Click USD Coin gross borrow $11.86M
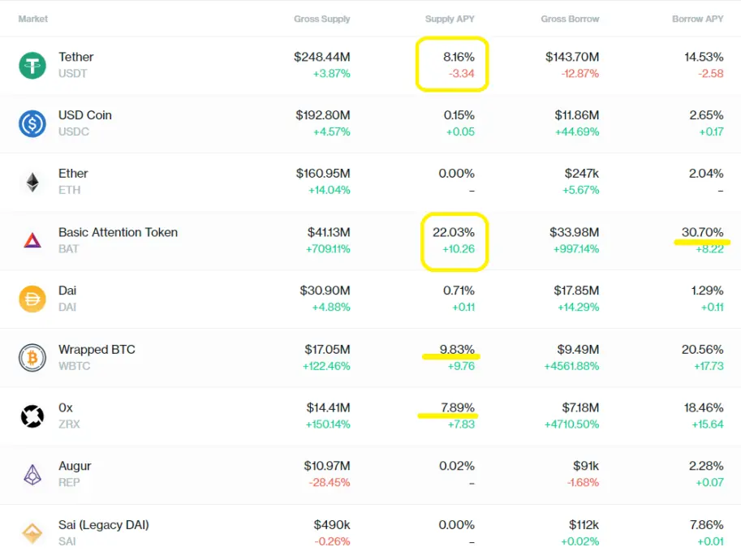 [x=576, y=115]
